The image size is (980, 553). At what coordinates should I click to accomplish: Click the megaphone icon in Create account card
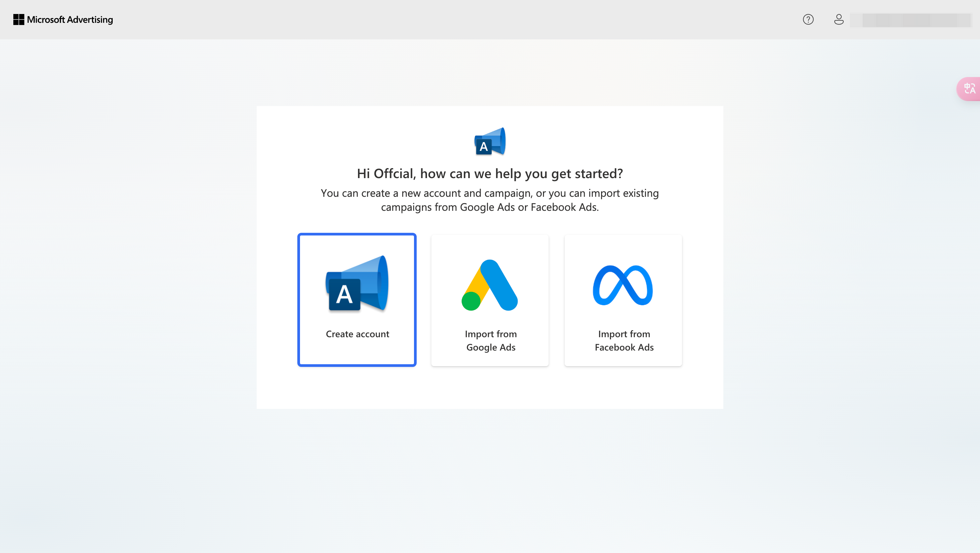pyautogui.click(x=357, y=283)
